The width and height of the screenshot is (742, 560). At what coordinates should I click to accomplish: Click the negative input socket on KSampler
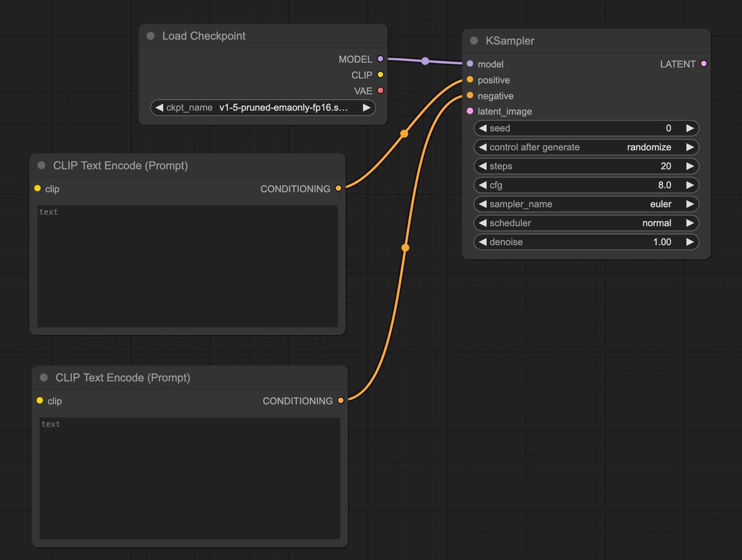pyautogui.click(x=470, y=95)
